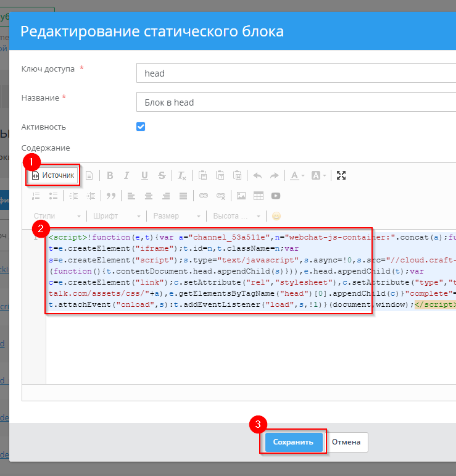Click the strikethrough formatting icon
456x476 pixels.
point(162,175)
